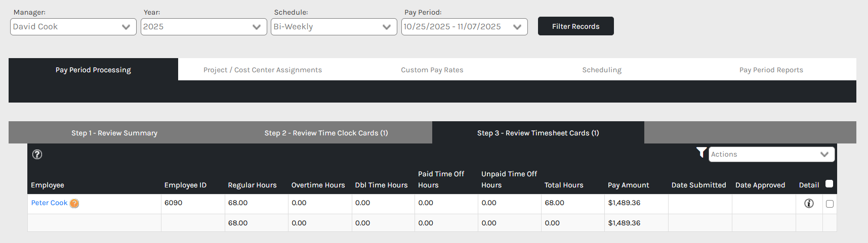Open the Pay Period date range dropdown
Viewport: 868px width, 243px height.
465,27
